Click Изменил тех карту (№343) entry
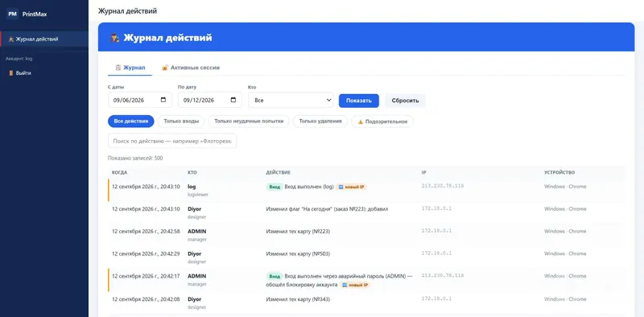644x317 pixels. point(298,299)
